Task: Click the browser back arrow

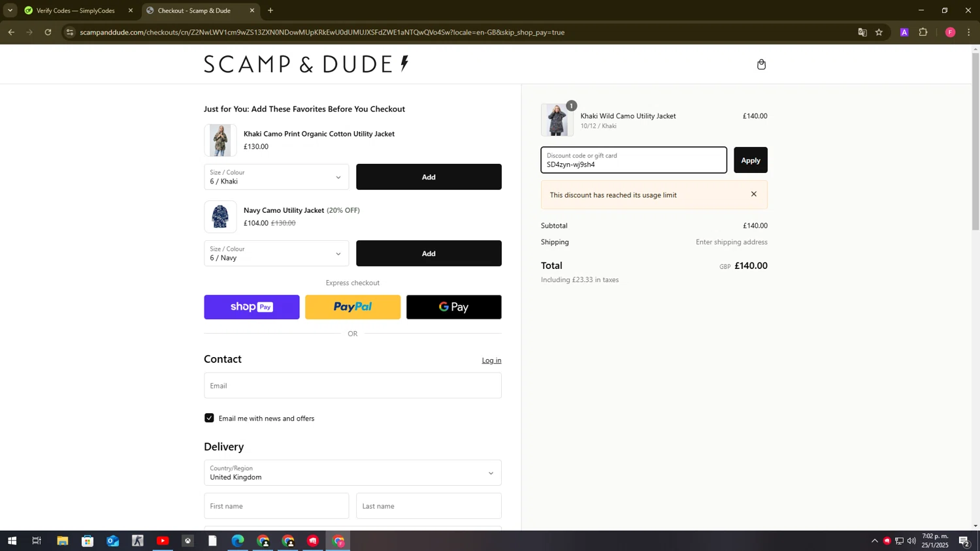Action: pos(11,32)
